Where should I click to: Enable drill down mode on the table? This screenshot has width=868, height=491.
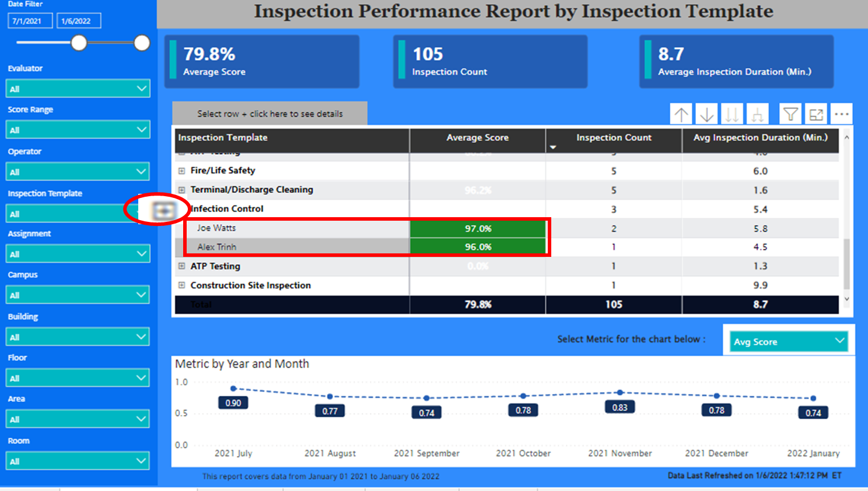(706, 114)
